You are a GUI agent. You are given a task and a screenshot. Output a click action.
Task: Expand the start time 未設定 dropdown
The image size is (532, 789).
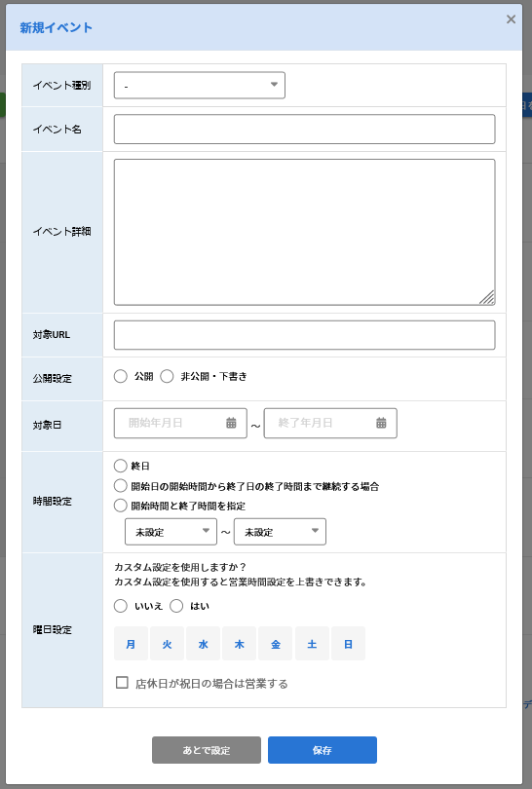point(171,532)
